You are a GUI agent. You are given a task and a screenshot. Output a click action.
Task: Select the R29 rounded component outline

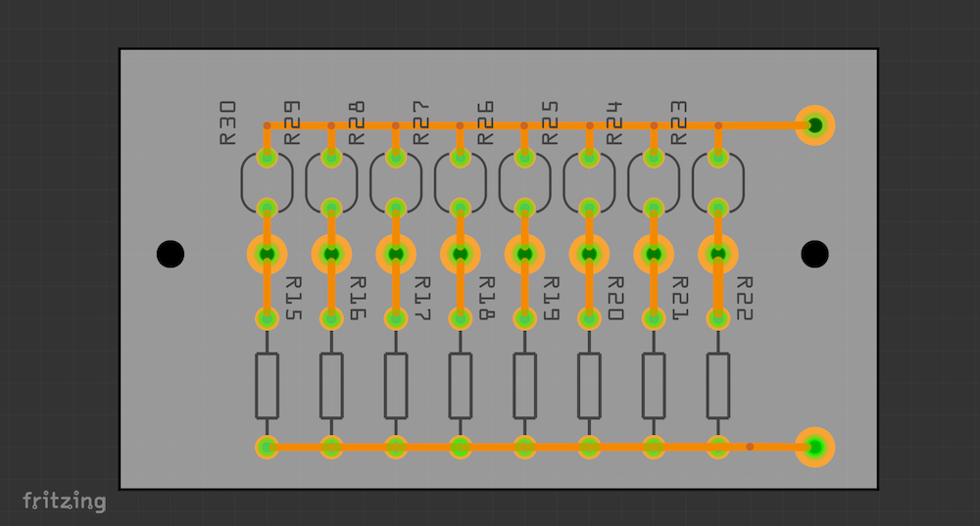pos(331,182)
